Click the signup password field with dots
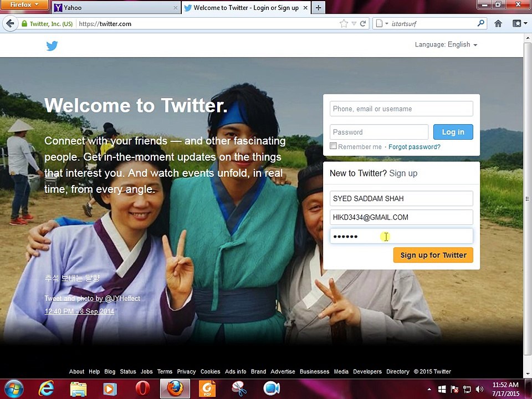The height and width of the screenshot is (399, 532). pyautogui.click(x=401, y=236)
